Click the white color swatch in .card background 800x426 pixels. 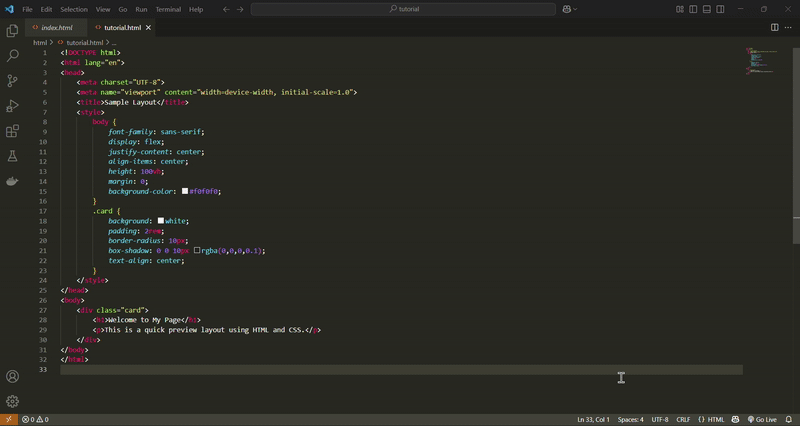161,221
